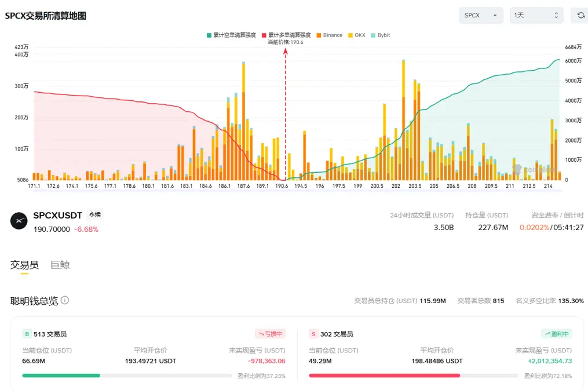Viewport: 588px width, 390px height.
Task: Click the funding rate 0.0202%
Action: [x=534, y=227]
